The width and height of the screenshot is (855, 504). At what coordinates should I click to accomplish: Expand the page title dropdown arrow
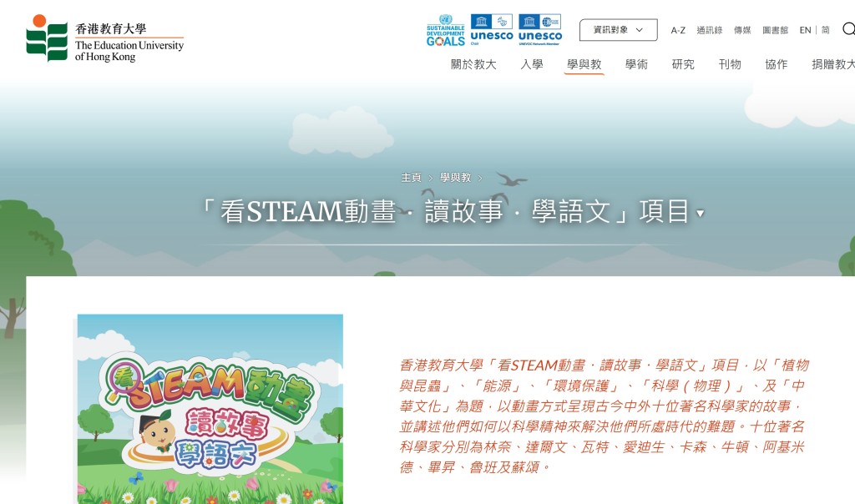pos(701,214)
